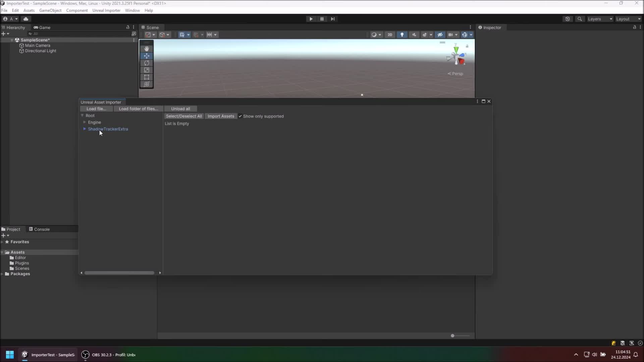Open the Undo History icon
Screen dimensions: 644x362
click(x=568, y=19)
